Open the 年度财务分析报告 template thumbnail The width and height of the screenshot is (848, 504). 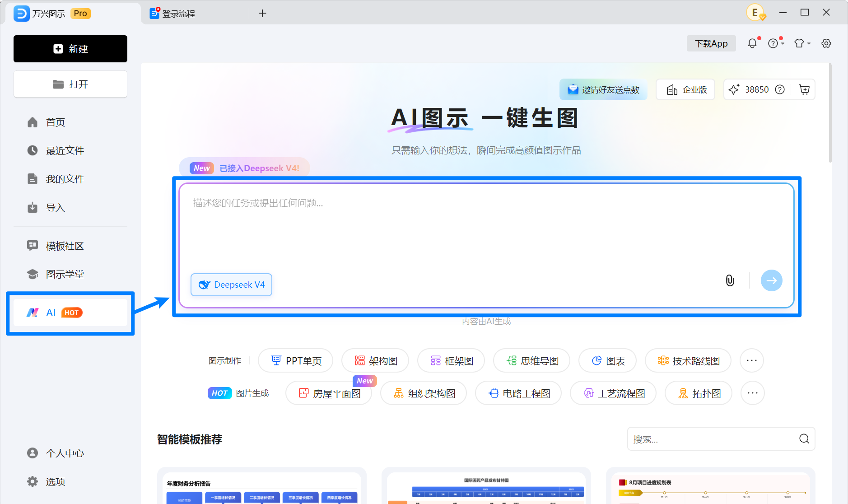point(262,486)
